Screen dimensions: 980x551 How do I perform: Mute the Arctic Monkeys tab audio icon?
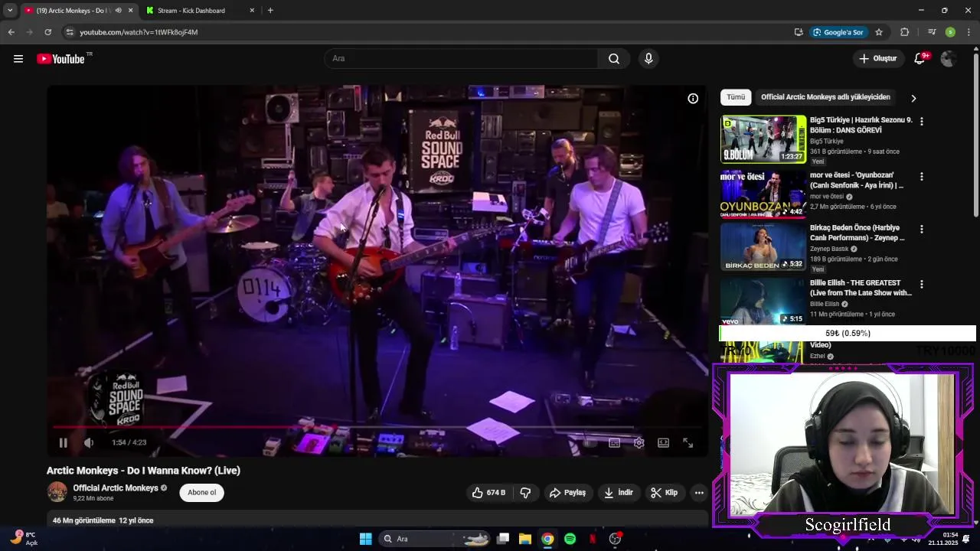(118, 11)
